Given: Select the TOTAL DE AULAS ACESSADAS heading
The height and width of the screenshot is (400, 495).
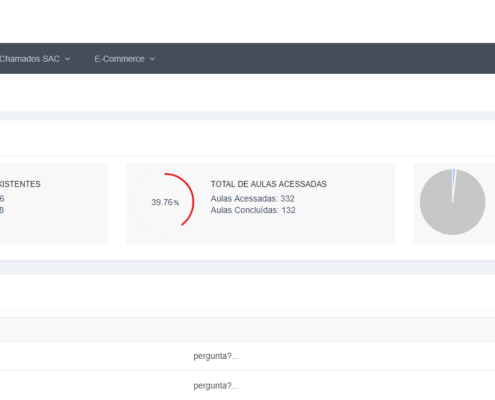Looking at the screenshot, I should coord(269,184).
